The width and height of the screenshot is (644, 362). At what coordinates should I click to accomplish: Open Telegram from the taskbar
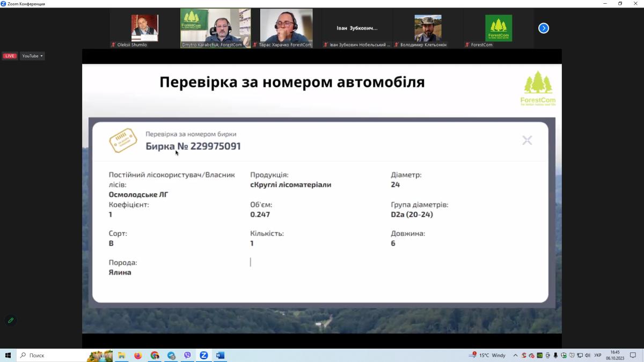[171, 355]
